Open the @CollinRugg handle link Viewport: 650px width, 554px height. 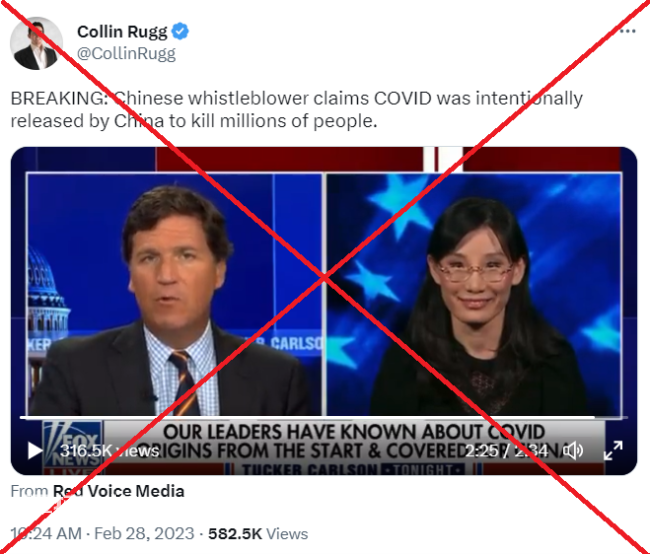pyautogui.click(x=126, y=53)
